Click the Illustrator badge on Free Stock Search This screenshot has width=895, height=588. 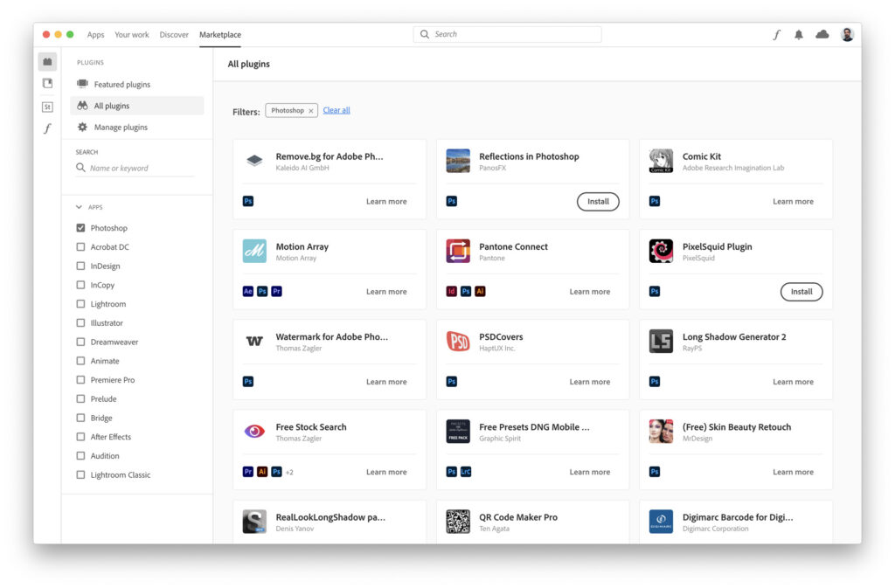coord(262,472)
